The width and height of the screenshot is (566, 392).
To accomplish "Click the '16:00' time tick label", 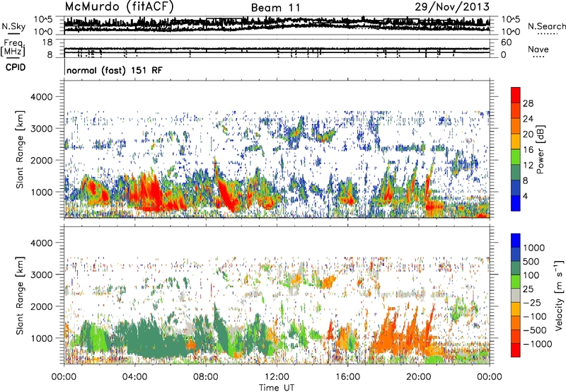I will [x=347, y=377].
